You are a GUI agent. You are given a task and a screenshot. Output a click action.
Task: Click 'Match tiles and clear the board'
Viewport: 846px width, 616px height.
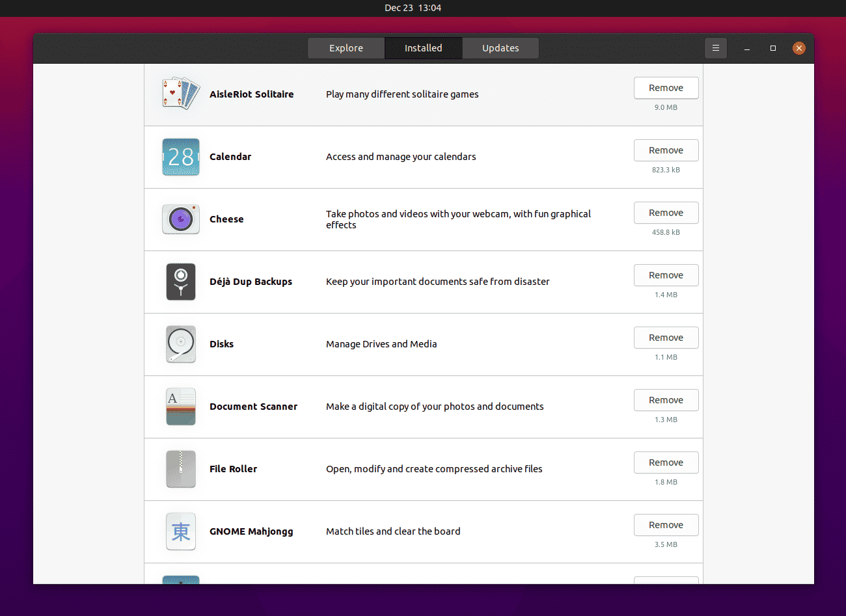[x=393, y=531]
